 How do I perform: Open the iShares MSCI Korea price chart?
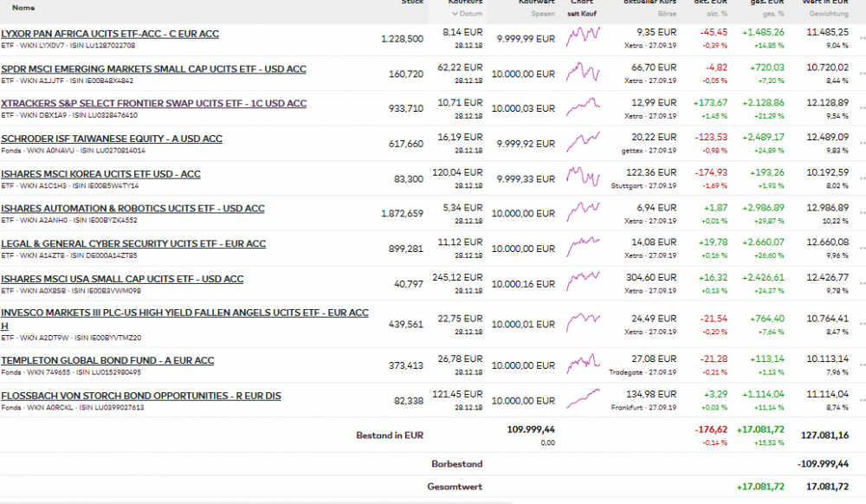pos(583,178)
